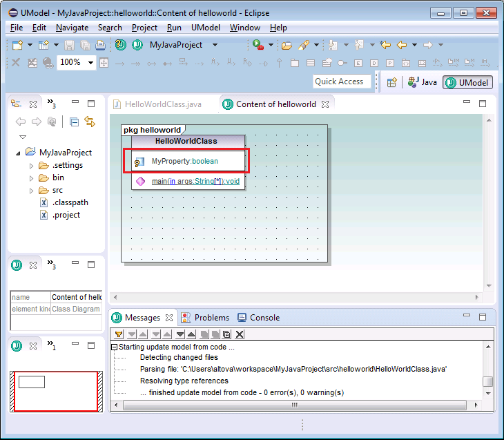504x440 pixels.
Task: Collapse the MyJavaProject tree node
Action: [19, 153]
